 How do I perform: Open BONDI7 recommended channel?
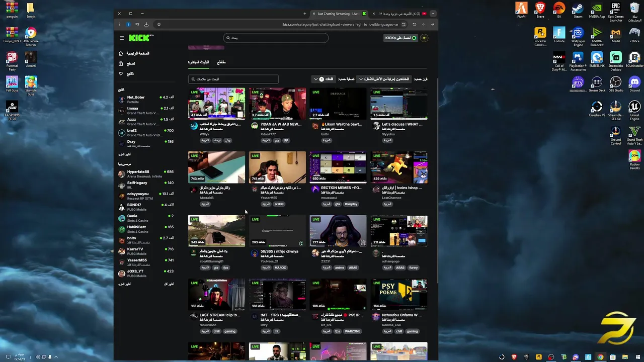146,207
